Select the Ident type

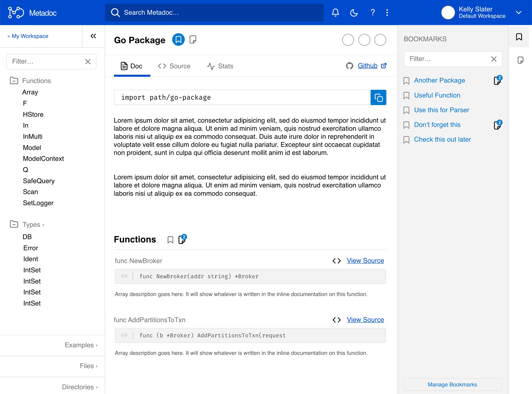[31, 259]
